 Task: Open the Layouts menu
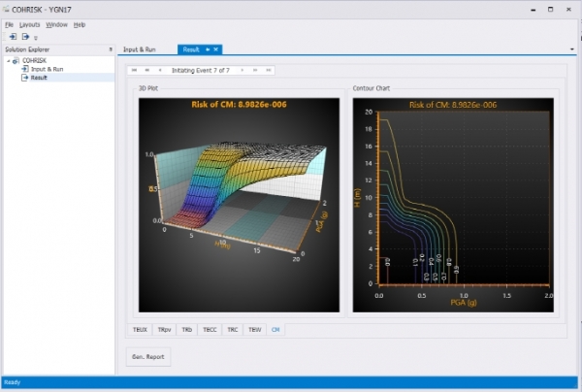pos(30,23)
